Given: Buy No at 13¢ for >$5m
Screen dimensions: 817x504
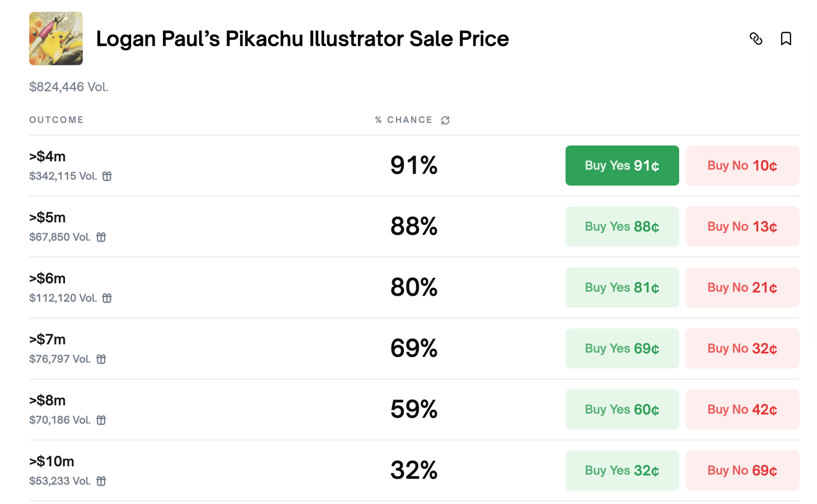Looking at the screenshot, I should tap(742, 226).
